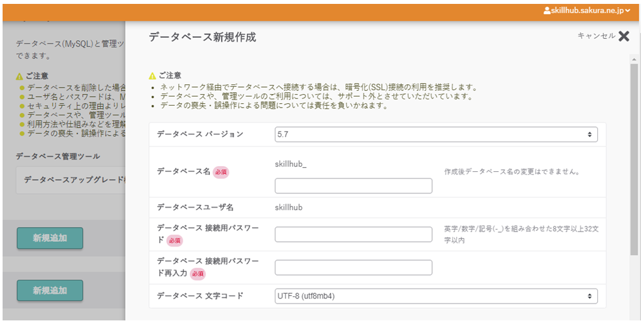This screenshot has height=323, width=644.
Task: Focus the データベース名 input field
Action: 353,185
